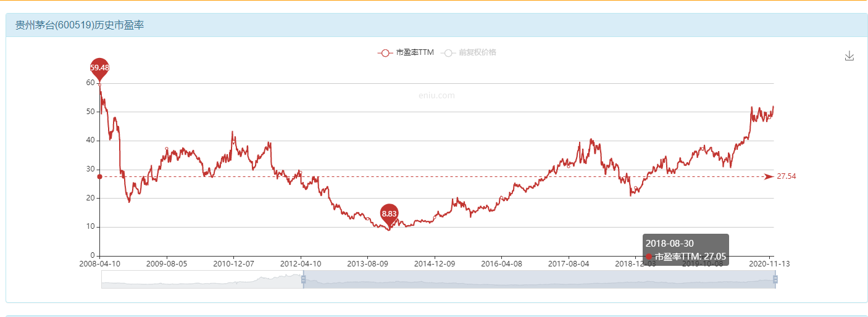Toggle the 市盈率TTM legend series

click(406, 52)
